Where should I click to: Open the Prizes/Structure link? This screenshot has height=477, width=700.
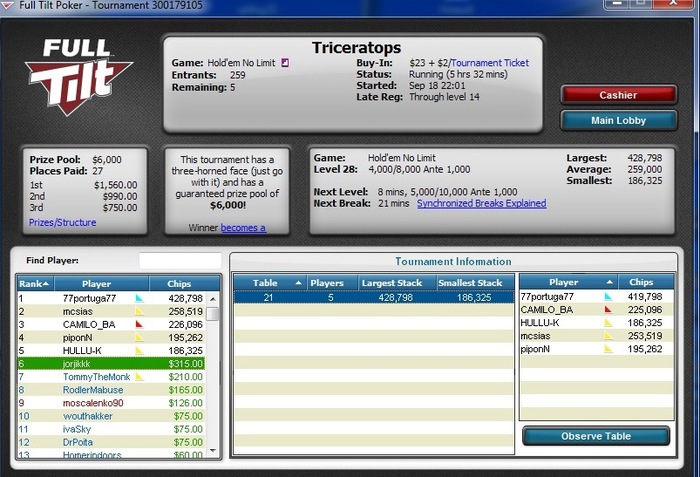click(62, 222)
